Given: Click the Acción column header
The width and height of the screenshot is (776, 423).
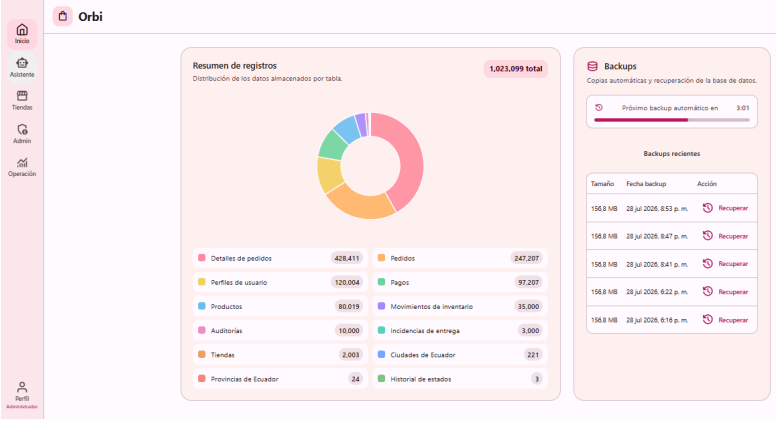Looking at the screenshot, I should pos(707,184).
